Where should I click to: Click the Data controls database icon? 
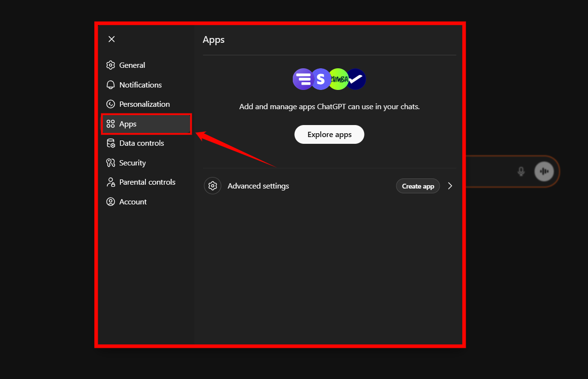coord(111,143)
